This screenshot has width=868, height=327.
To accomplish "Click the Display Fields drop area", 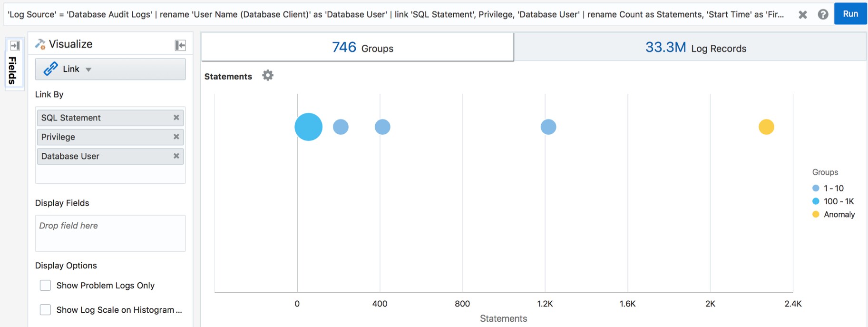I will (110, 233).
